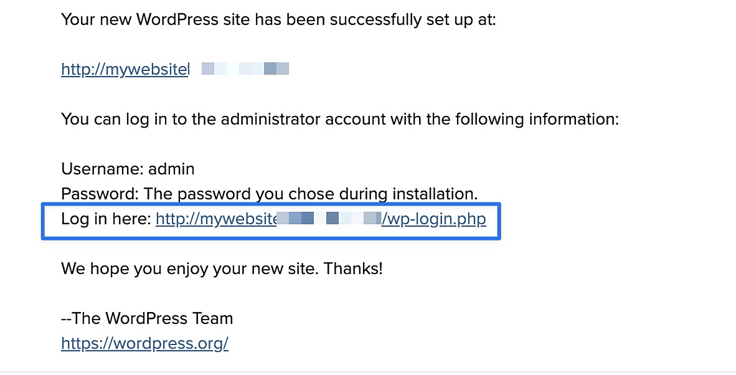Click the 'http://mywebsite' start of the login link
The image size is (736, 375).
point(216,219)
